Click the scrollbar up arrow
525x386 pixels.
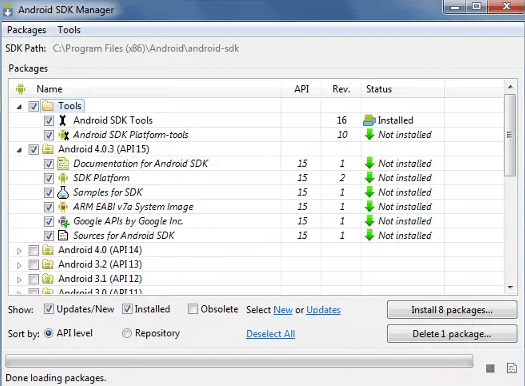510,87
